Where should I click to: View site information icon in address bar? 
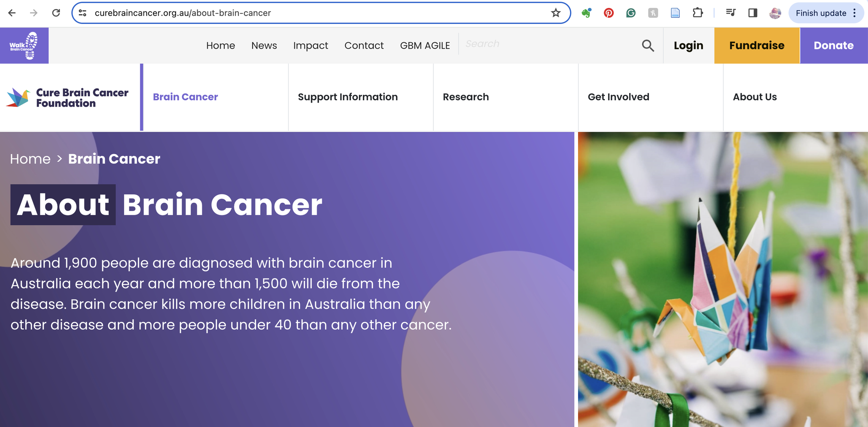point(83,13)
